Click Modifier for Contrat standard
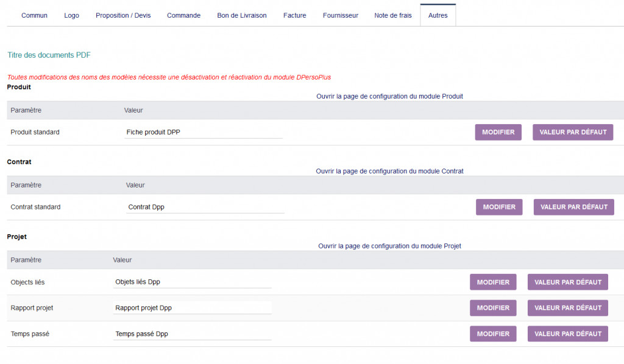 click(499, 207)
